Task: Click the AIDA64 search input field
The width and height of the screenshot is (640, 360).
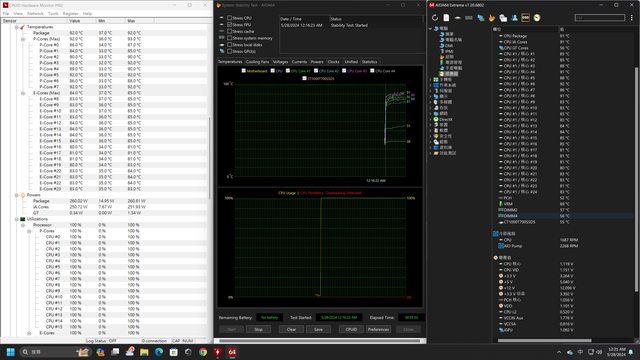Action: pos(600,18)
